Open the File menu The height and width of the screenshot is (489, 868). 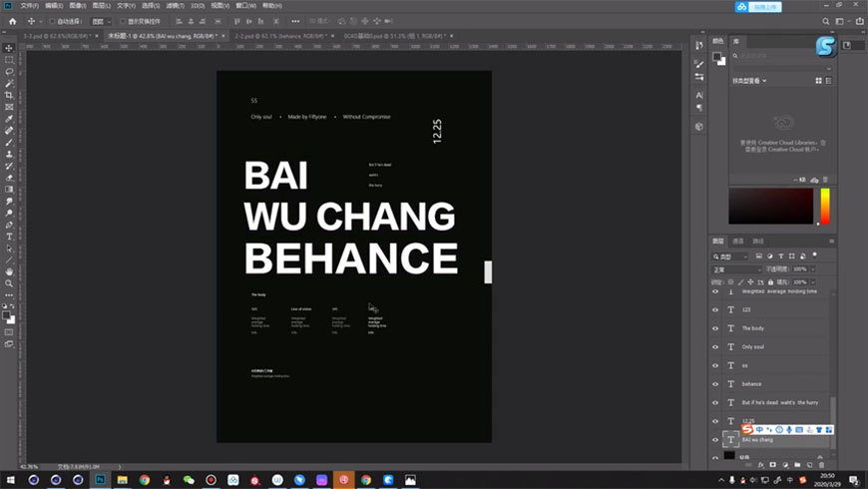pos(29,6)
